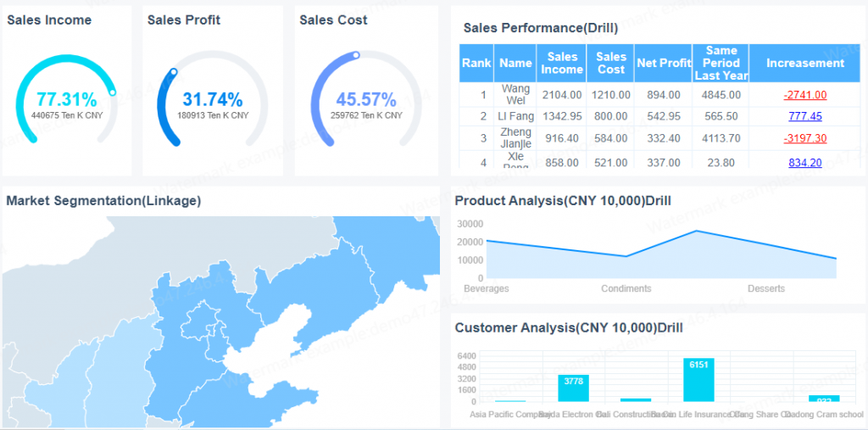This screenshot has height=430, width=868.
Task: Open the 834.20 increasement link
Action: tap(805, 162)
